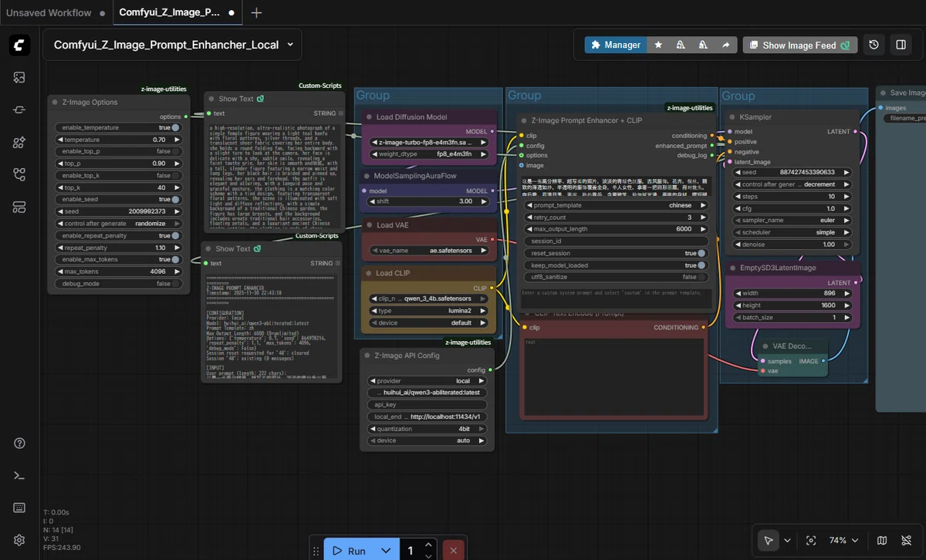Click the star favorites icon in toolbar
Viewport: 926px width, 560px height.
click(658, 45)
